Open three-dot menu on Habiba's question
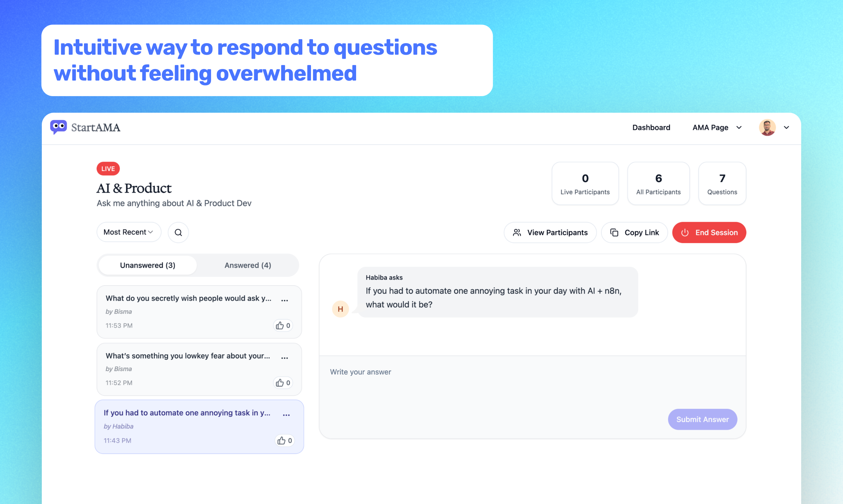 pyautogui.click(x=286, y=415)
